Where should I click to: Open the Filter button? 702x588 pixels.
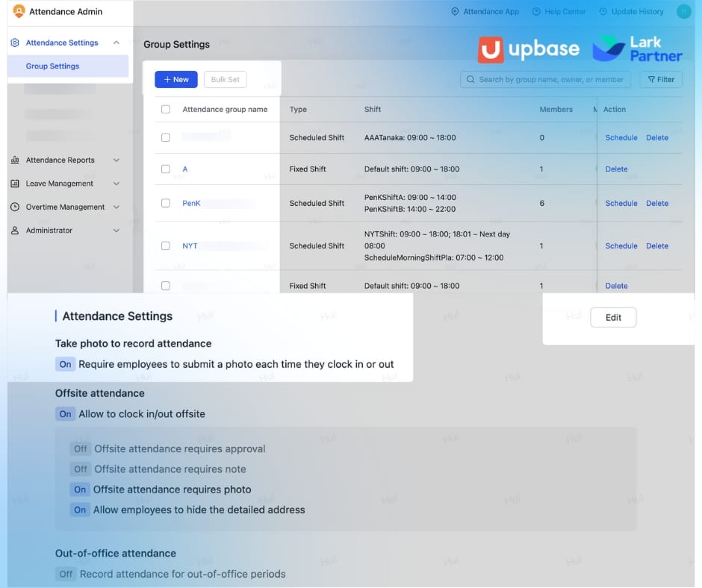coord(661,79)
